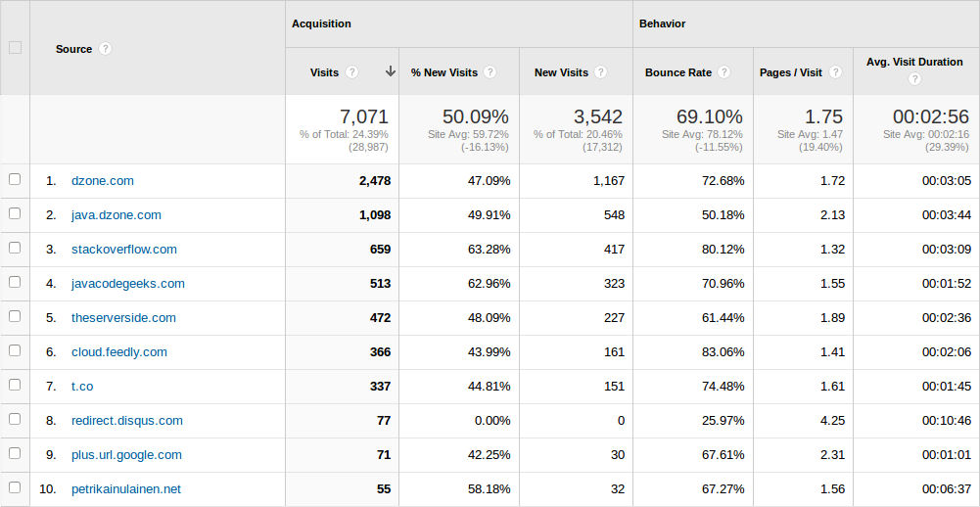The width and height of the screenshot is (980, 507).
Task: Open help icon under Avg. Visit Duration
Action: tap(915, 78)
